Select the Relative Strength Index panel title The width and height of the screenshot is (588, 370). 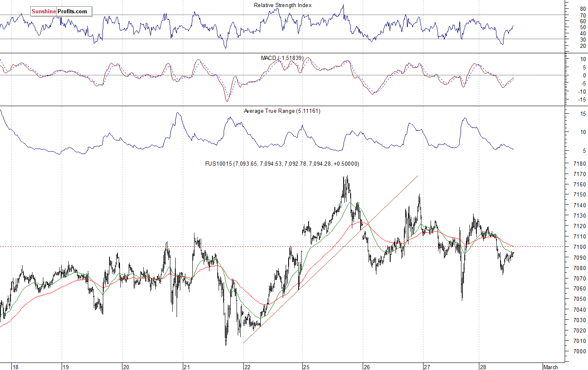[282, 5]
